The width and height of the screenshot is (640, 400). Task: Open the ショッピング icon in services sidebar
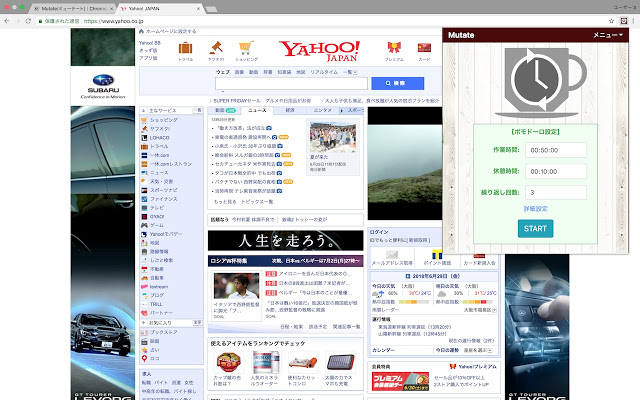pyautogui.click(x=144, y=120)
